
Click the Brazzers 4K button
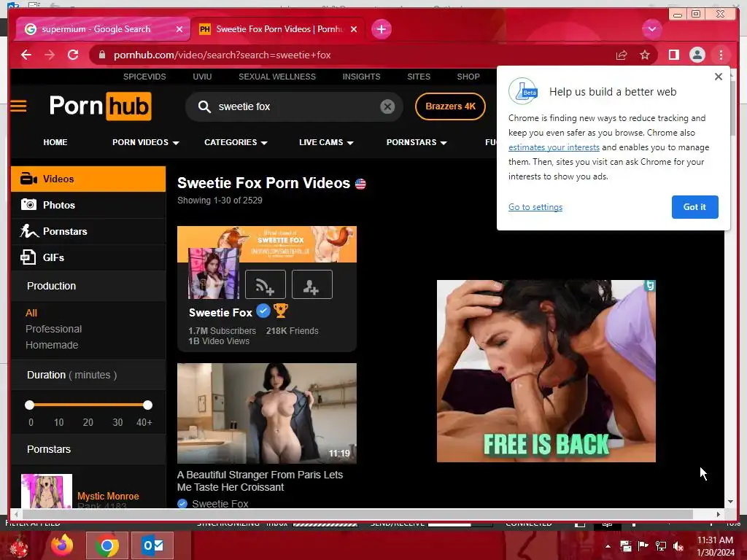tap(450, 106)
